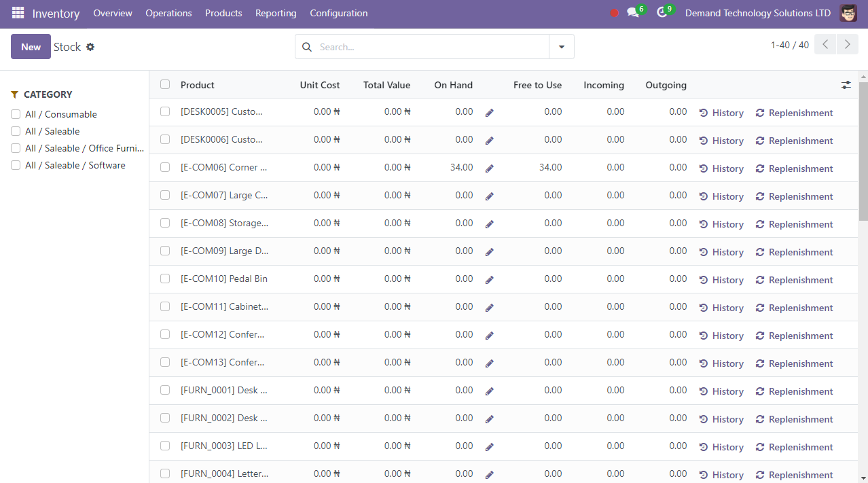Screen dimensions: 868x483
Task: Click the user avatar in top bar
Action: click(x=848, y=13)
